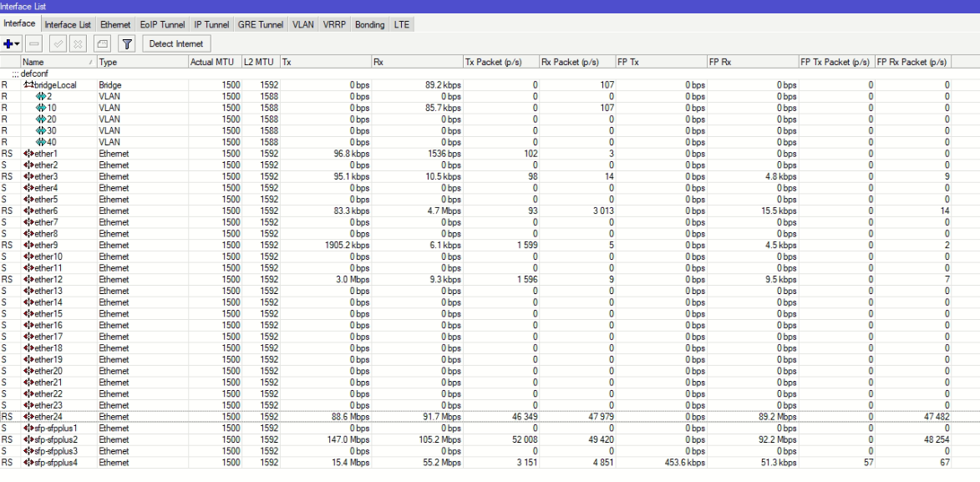The height and width of the screenshot is (482, 980).
Task: Click the bridgeLocal bridge icon
Action: tap(28, 84)
